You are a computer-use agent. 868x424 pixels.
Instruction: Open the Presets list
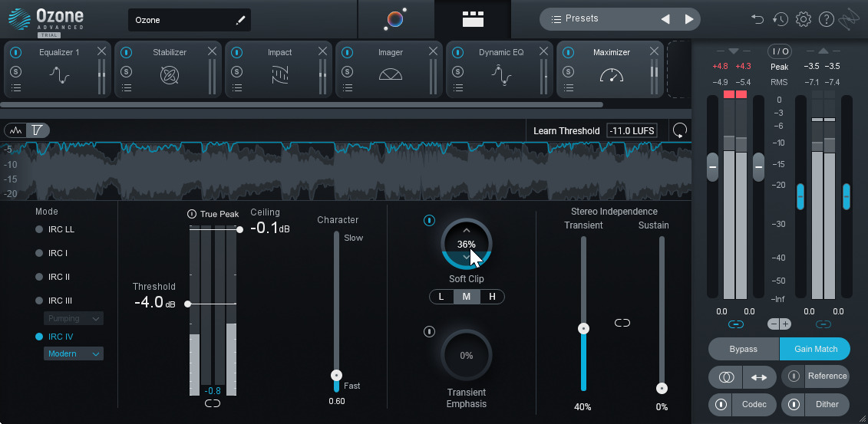coord(575,19)
